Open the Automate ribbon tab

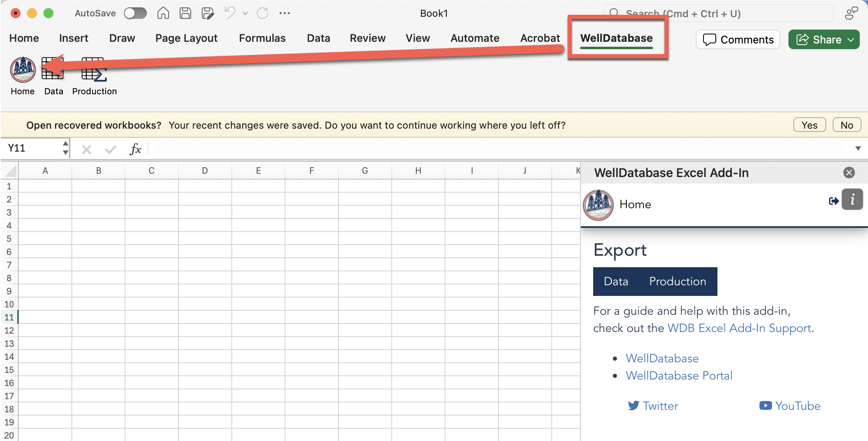pyautogui.click(x=475, y=38)
